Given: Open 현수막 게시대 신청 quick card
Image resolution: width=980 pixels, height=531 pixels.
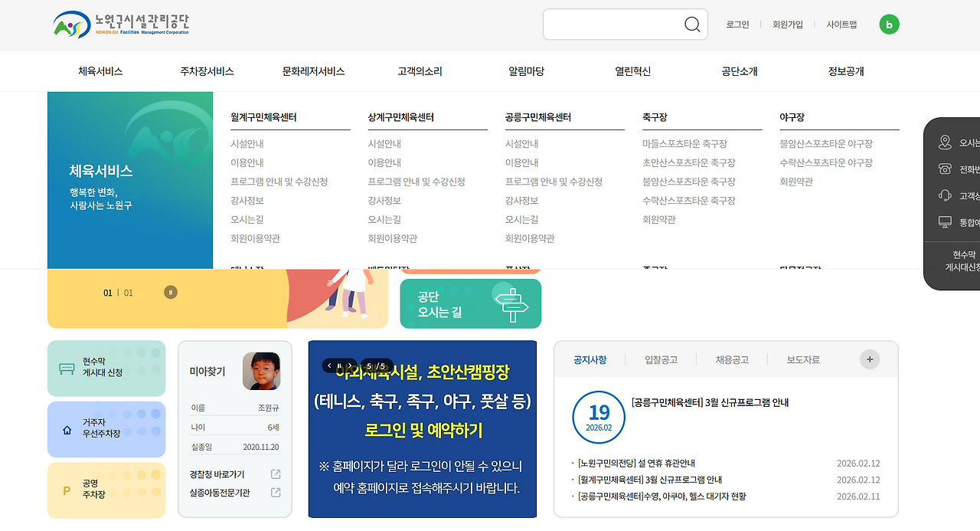Looking at the screenshot, I should point(106,369).
